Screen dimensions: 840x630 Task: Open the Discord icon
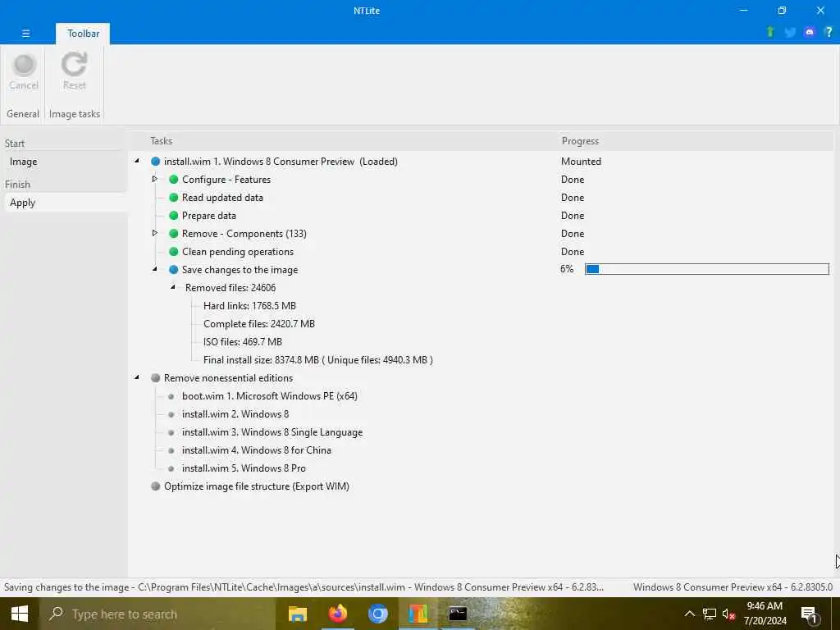pyautogui.click(x=810, y=32)
